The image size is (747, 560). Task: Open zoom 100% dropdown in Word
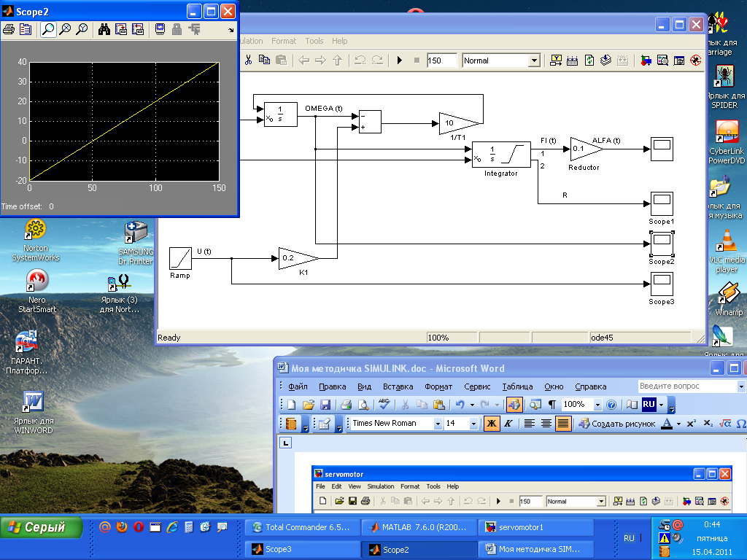click(597, 405)
